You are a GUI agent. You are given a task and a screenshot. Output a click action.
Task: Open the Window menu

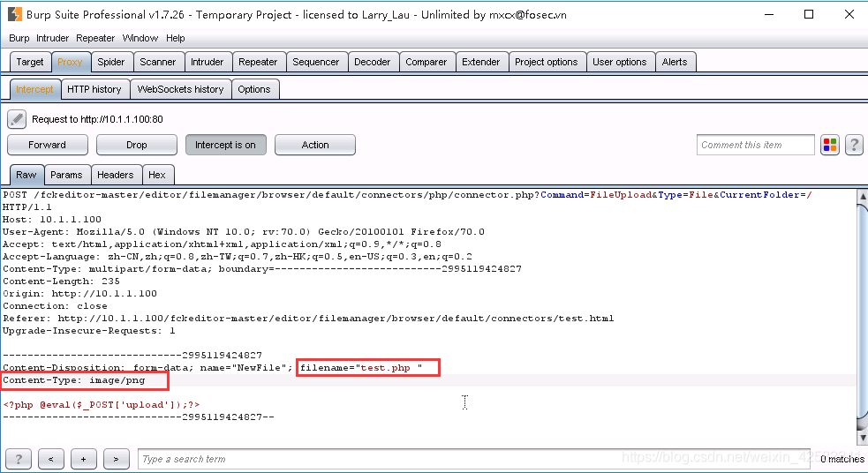pyautogui.click(x=140, y=38)
